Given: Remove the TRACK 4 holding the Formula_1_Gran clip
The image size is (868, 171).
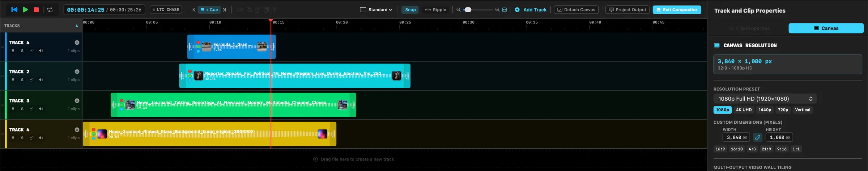Looking at the screenshot, I should tap(77, 43).
